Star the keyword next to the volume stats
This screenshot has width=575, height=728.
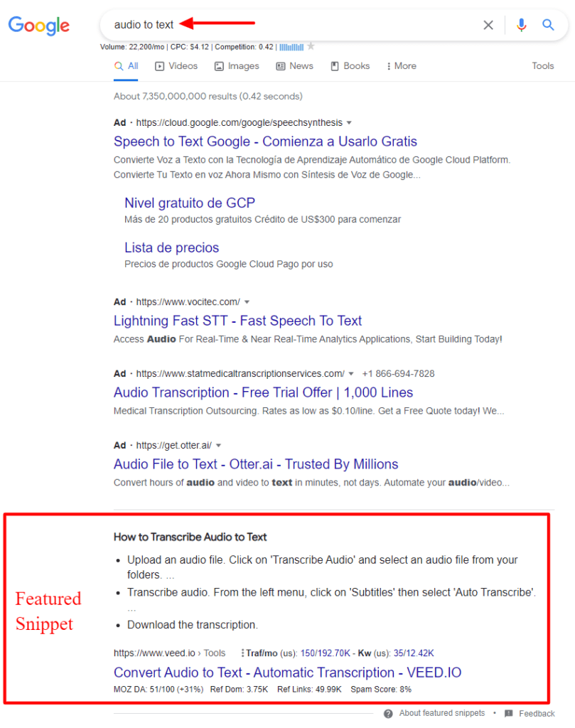click(311, 46)
